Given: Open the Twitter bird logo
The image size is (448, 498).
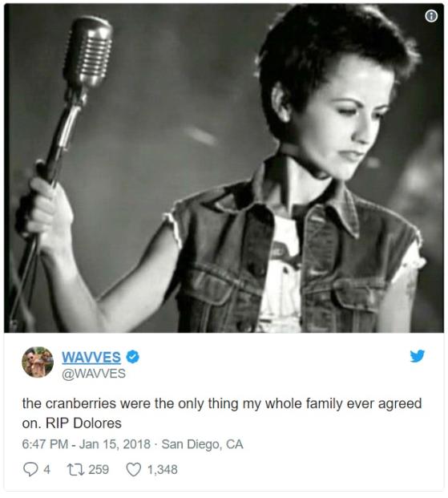Looking at the screenshot, I should click(x=417, y=356).
